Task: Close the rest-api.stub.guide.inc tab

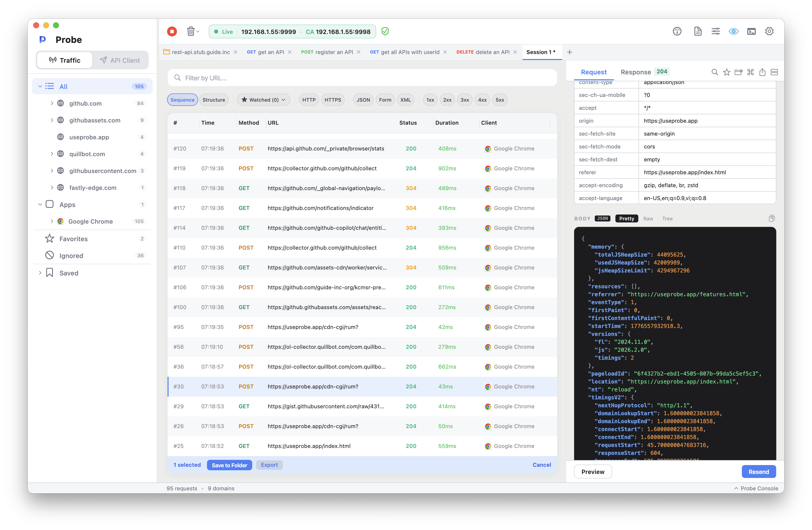Action: click(235, 52)
